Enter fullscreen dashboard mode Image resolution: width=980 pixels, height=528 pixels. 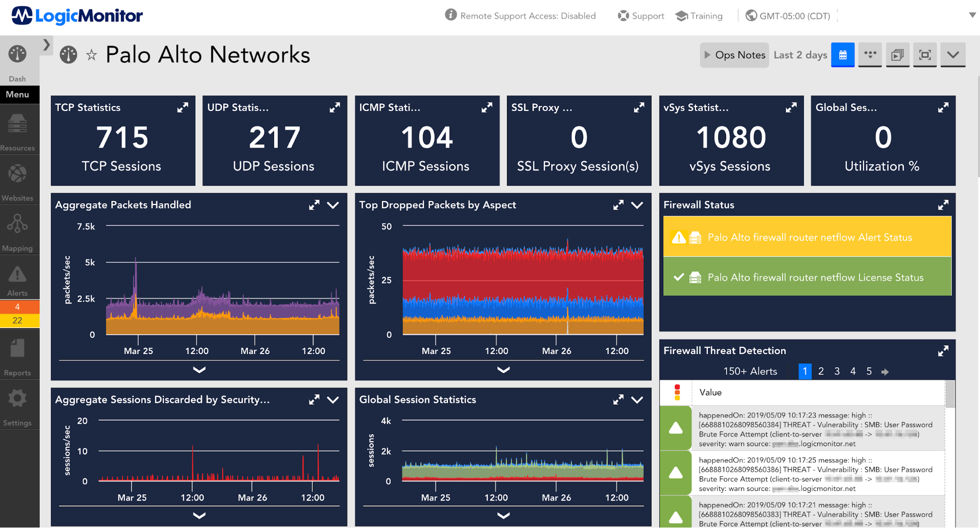click(925, 55)
